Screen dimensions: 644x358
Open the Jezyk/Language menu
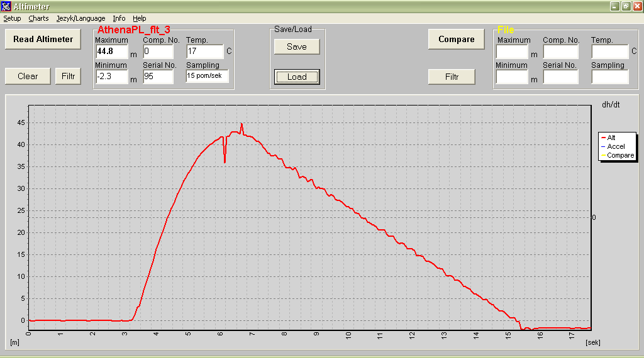[x=80, y=19]
